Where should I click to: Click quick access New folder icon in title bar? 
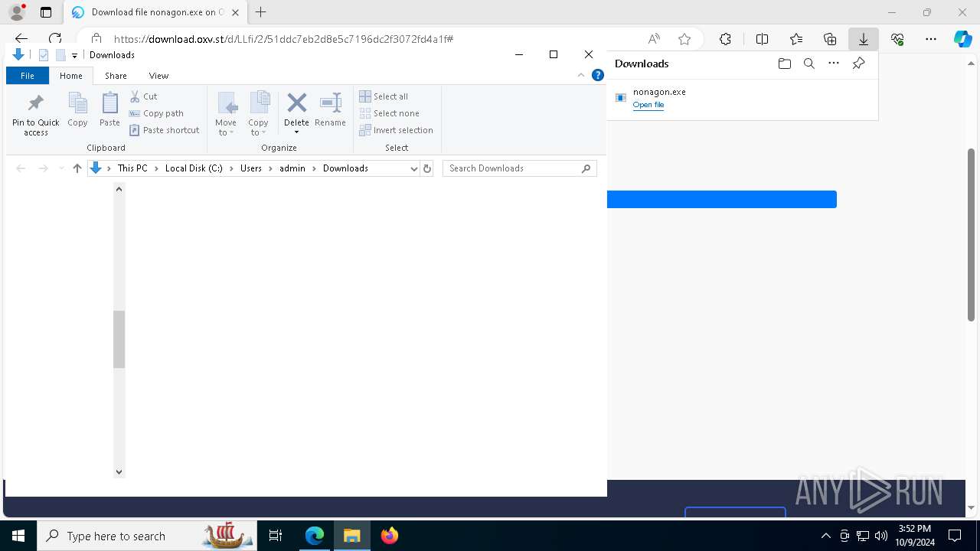[60, 55]
